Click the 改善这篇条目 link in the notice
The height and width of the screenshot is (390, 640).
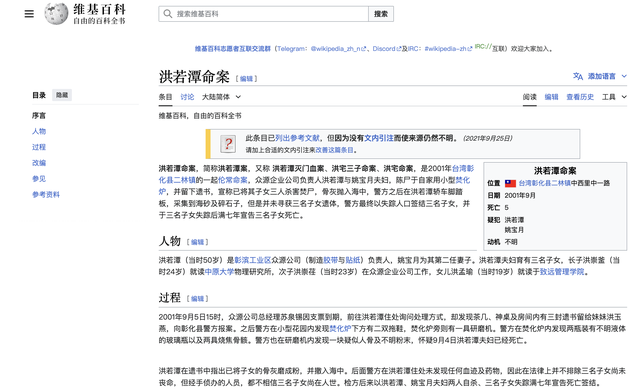coord(334,150)
